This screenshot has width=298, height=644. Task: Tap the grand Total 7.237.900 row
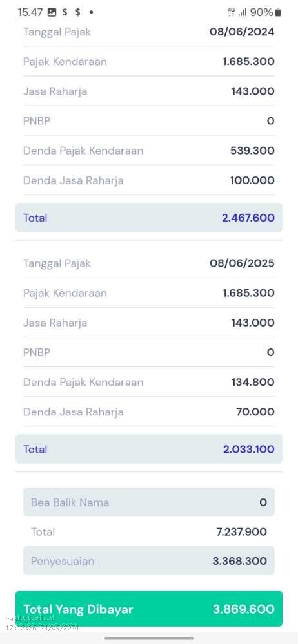(x=149, y=531)
